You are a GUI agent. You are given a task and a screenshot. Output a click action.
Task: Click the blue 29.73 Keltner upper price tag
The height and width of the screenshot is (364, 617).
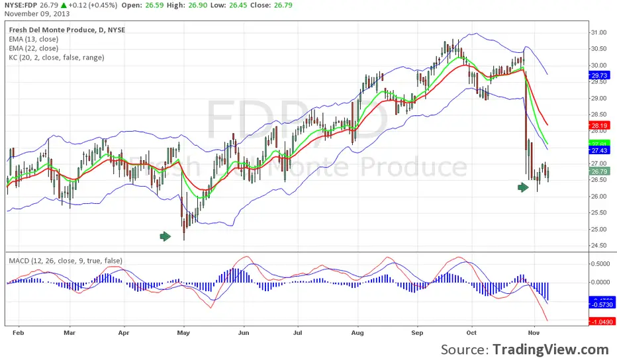[599, 75]
